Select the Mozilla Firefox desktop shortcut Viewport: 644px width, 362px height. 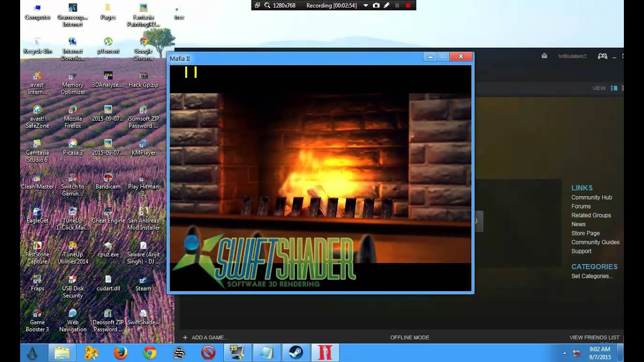click(x=73, y=117)
